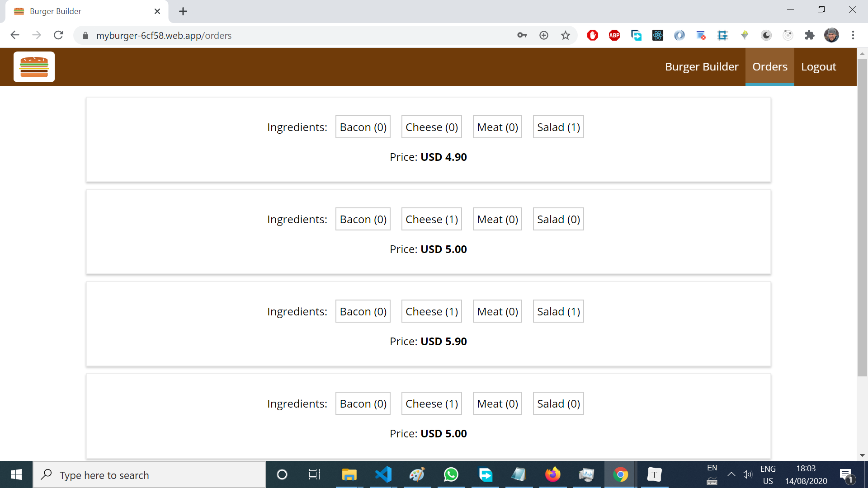This screenshot has width=868, height=488.
Task: Click the browser extensions icon
Action: pyautogui.click(x=810, y=35)
